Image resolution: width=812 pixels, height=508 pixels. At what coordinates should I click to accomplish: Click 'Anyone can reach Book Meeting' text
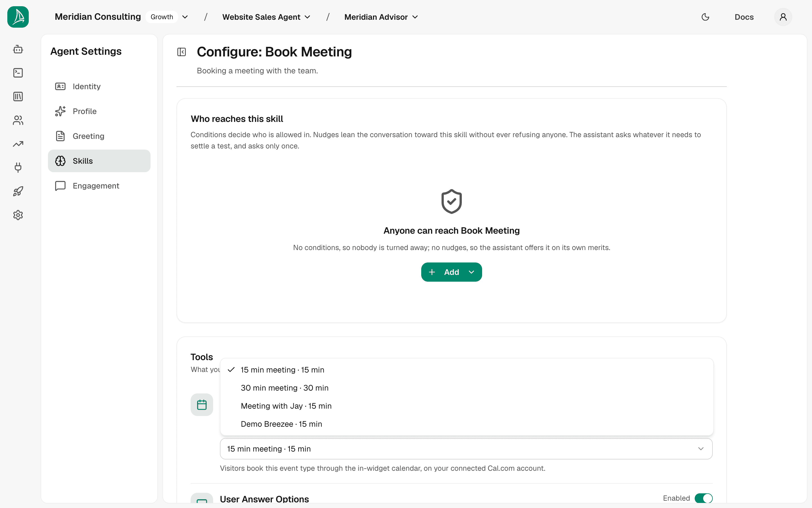(x=451, y=231)
